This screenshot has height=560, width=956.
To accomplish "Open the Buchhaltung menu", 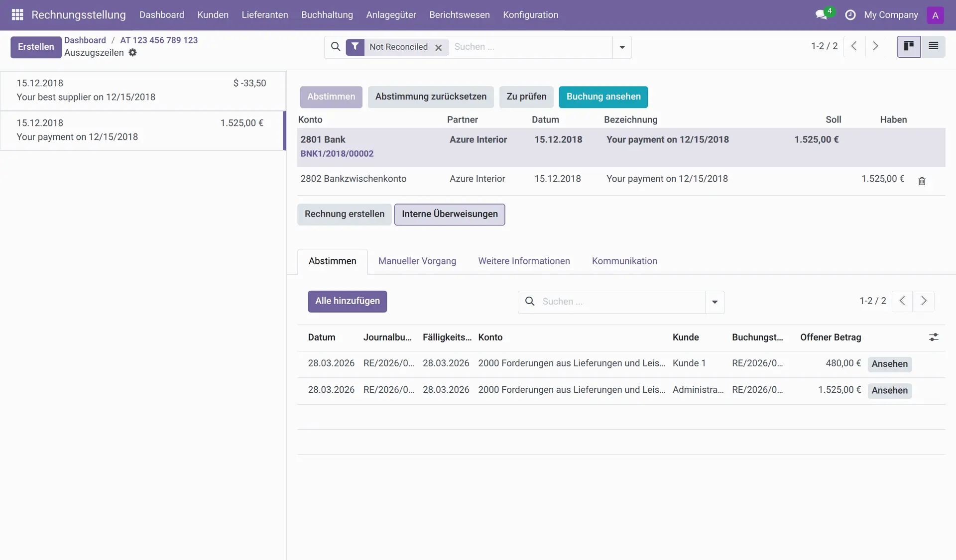I will coord(327,15).
